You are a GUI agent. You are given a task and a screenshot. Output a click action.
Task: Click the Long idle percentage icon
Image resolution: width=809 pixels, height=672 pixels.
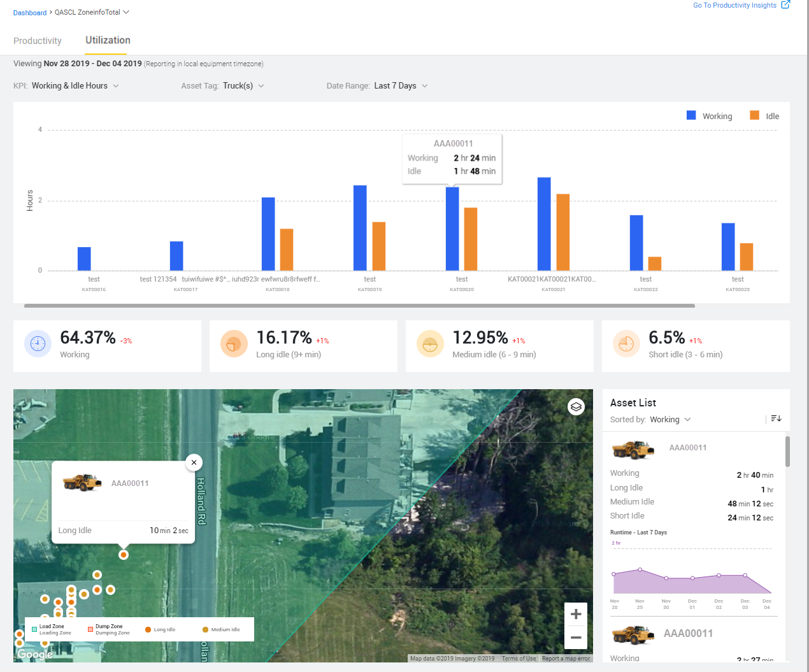[234, 344]
